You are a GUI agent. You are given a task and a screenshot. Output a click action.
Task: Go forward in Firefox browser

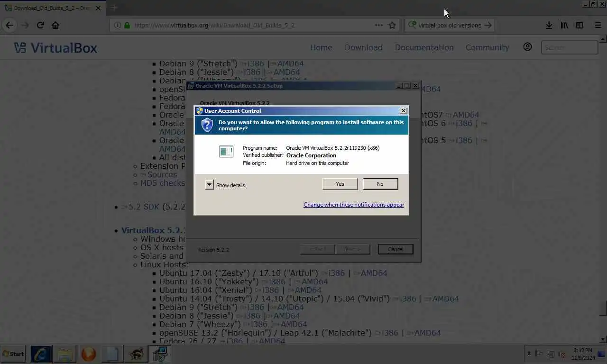[x=25, y=25]
